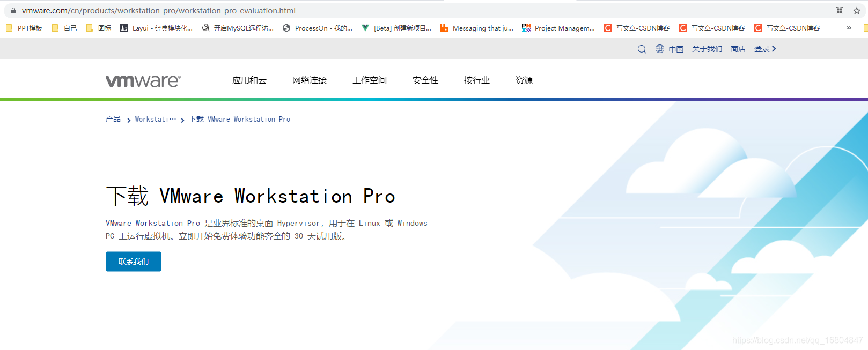Click the search magnifier icon
The width and height of the screenshot is (868, 350).
pyautogui.click(x=642, y=49)
